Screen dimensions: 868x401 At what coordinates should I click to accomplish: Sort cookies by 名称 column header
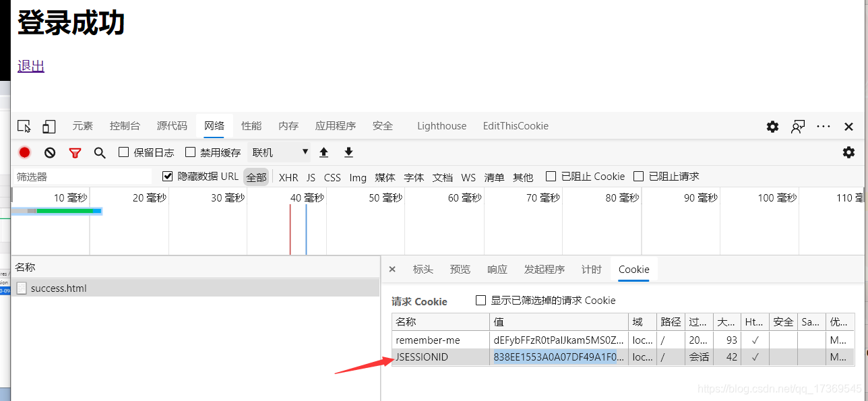tap(441, 322)
